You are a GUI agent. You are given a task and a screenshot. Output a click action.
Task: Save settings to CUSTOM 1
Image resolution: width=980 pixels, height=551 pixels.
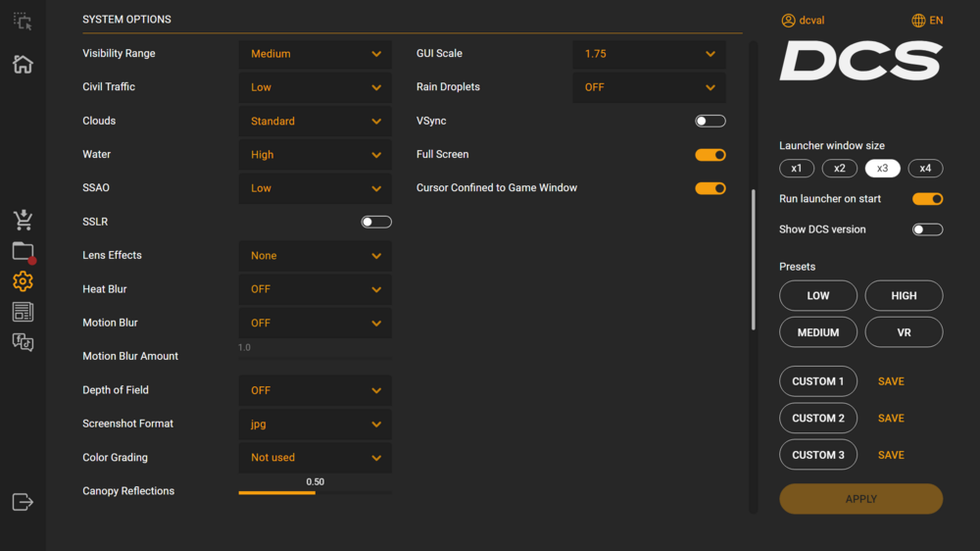(891, 381)
